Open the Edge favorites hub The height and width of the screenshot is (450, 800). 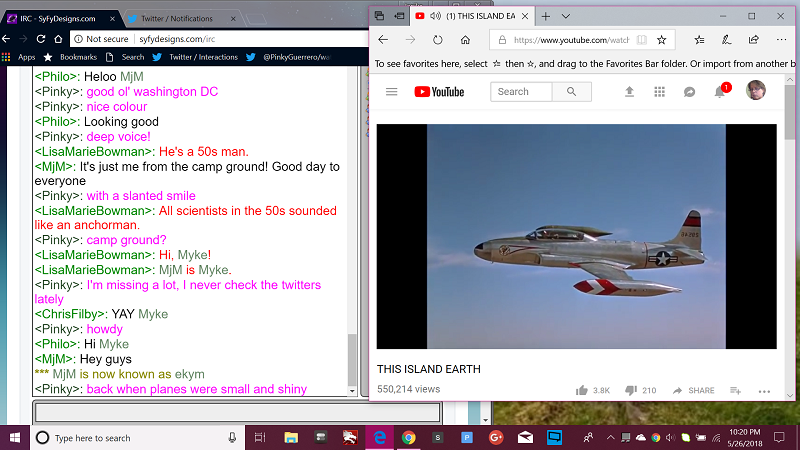click(699, 40)
